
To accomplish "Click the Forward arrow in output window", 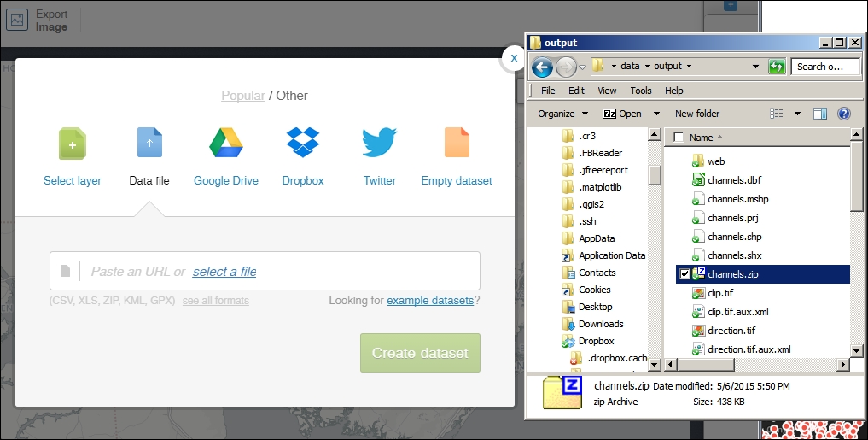I will click(565, 67).
